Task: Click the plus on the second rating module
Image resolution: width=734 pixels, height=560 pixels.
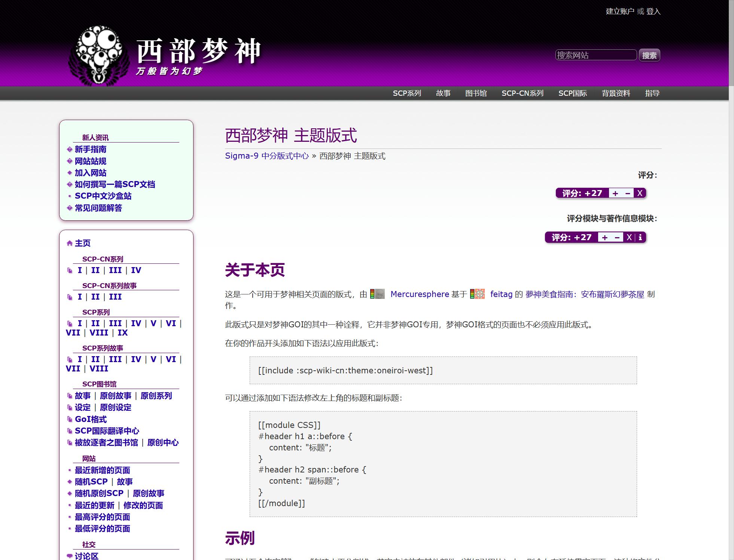Action: [605, 238]
